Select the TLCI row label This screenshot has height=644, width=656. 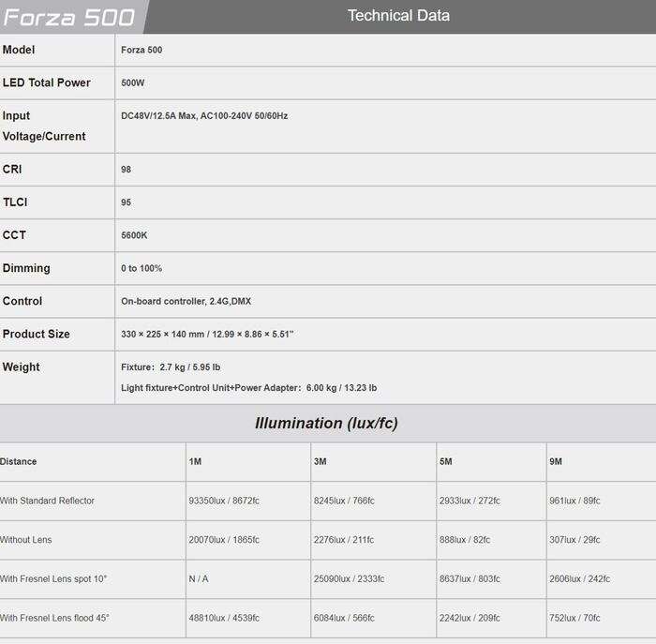[x=15, y=202]
